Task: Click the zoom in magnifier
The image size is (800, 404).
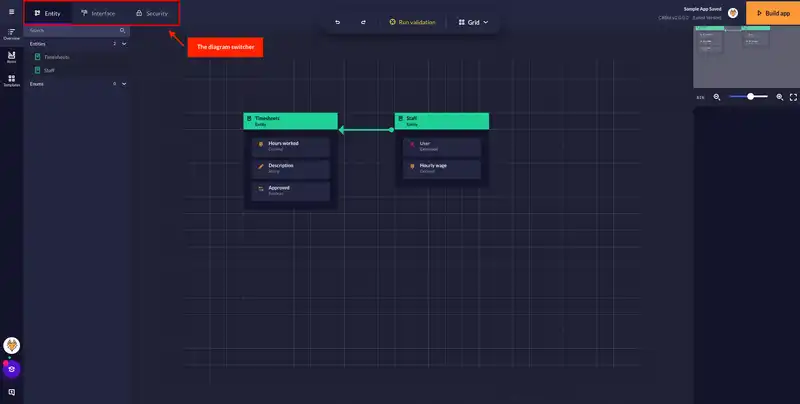Action: [778, 97]
